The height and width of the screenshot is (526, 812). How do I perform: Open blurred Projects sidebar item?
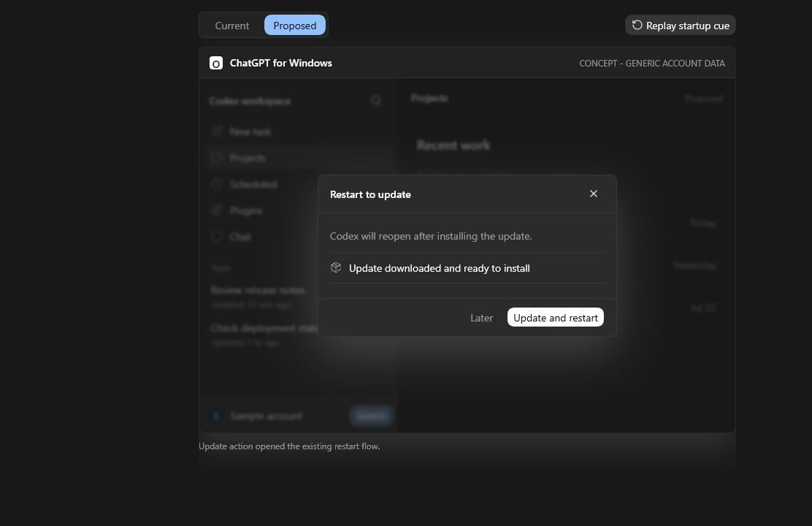298,158
